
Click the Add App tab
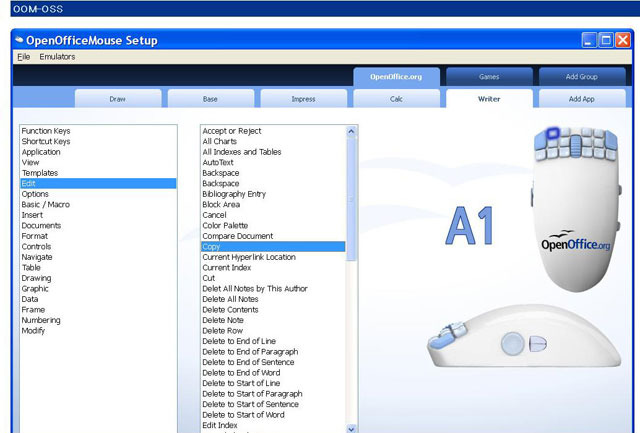[x=581, y=99]
